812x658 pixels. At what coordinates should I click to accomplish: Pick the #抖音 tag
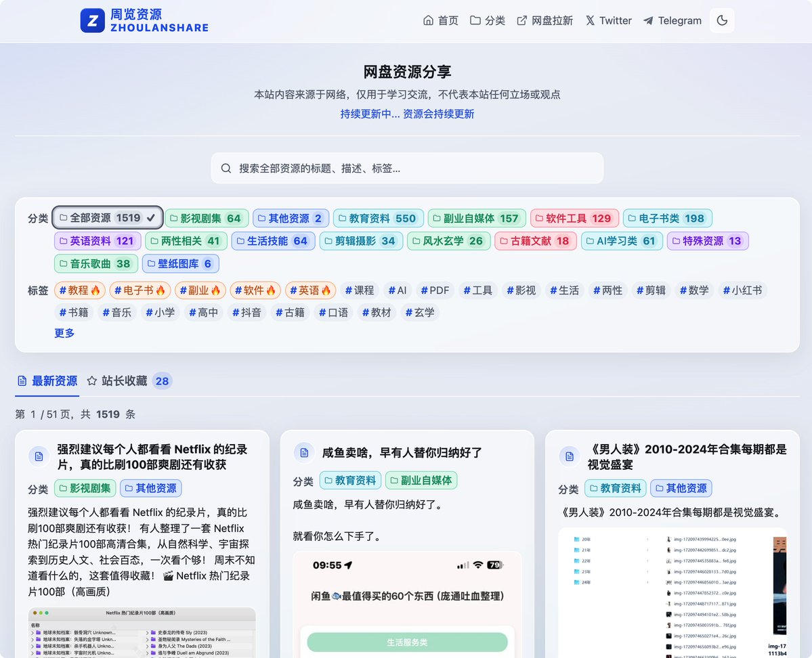247,313
